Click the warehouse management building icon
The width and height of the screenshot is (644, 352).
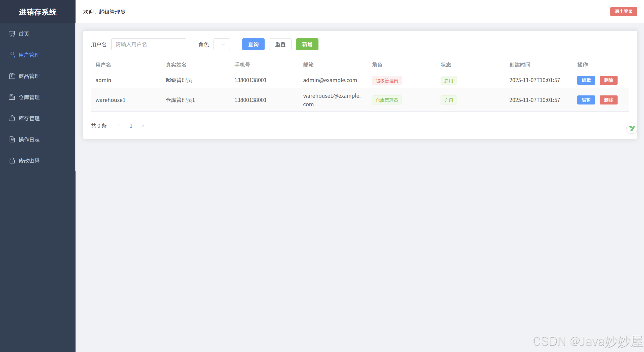12,97
